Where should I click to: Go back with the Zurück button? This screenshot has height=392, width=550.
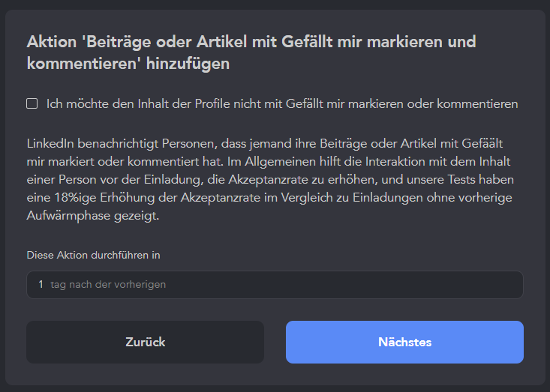coord(146,342)
